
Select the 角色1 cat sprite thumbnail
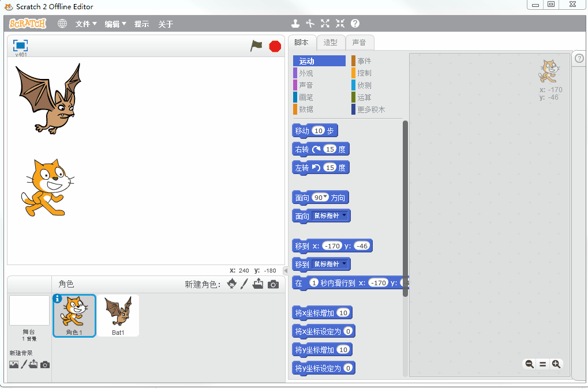[x=74, y=315]
